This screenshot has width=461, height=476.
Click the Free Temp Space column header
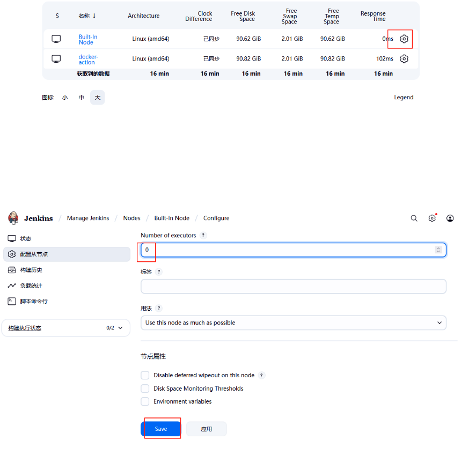(x=332, y=16)
